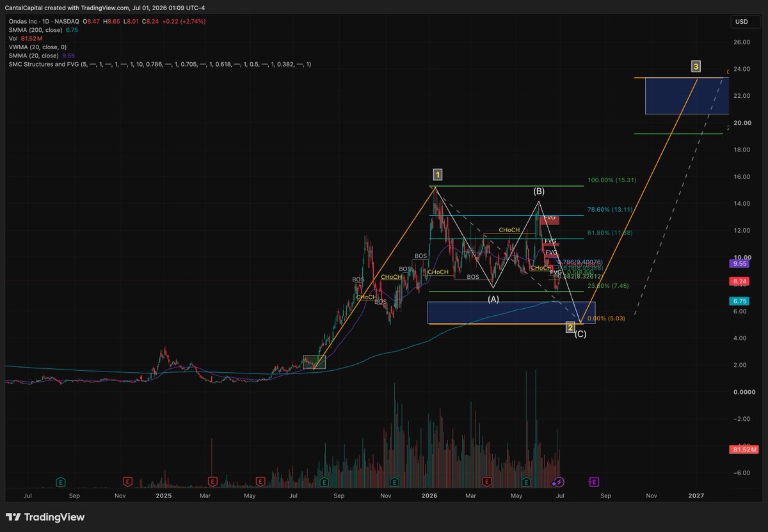Click the red earnings marker near Mar 2026
768x532 pixels.
pyautogui.click(x=487, y=481)
